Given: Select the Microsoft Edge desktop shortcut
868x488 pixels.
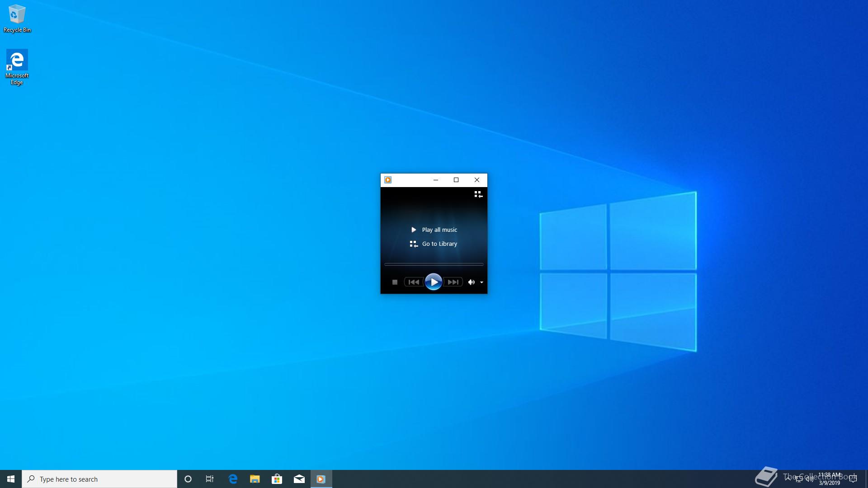Looking at the screenshot, I should (17, 67).
